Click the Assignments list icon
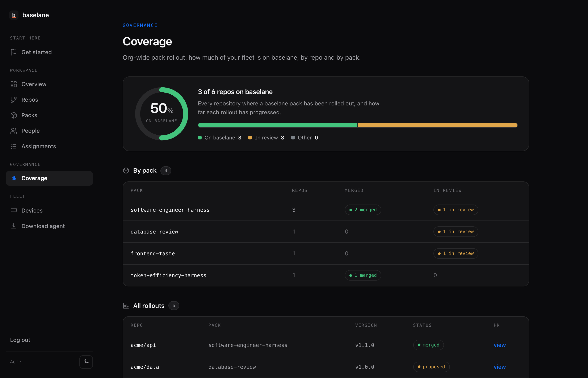Viewport: 588px width, 378px height. 13,146
